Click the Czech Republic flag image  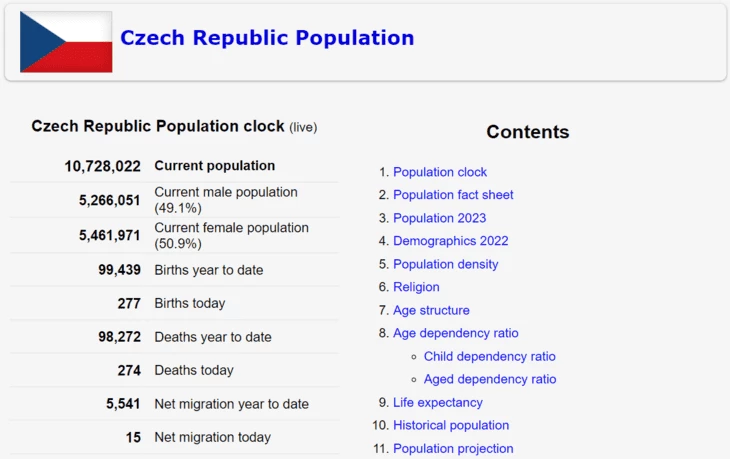click(x=66, y=42)
